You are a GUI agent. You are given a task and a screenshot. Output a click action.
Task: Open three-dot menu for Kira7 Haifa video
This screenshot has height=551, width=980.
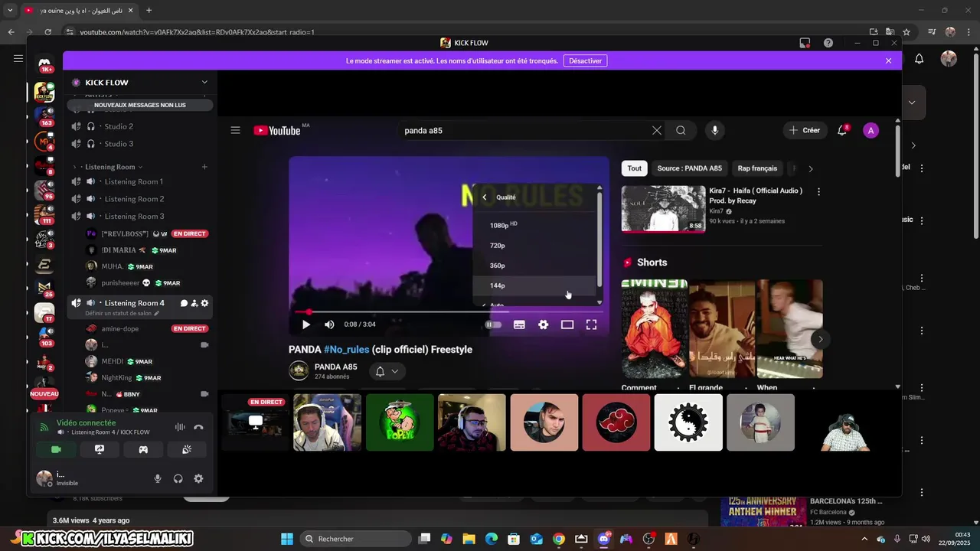pos(818,192)
